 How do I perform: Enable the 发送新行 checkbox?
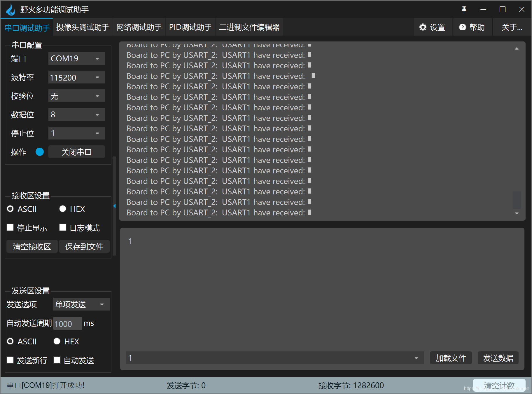10,360
